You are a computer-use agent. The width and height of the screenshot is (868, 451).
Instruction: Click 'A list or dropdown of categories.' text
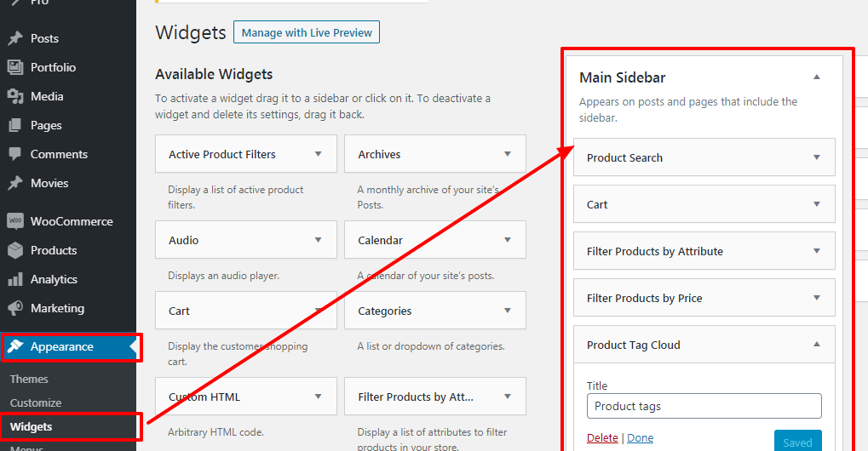pyautogui.click(x=431, y=346)
